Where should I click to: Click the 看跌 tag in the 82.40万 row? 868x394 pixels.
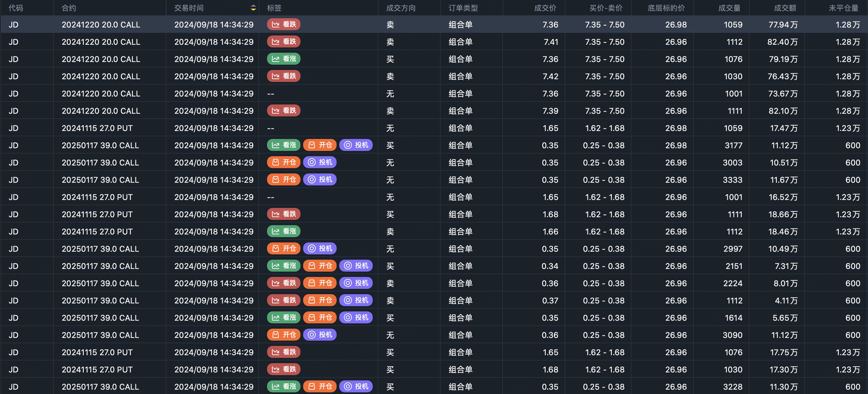[284, 41]
